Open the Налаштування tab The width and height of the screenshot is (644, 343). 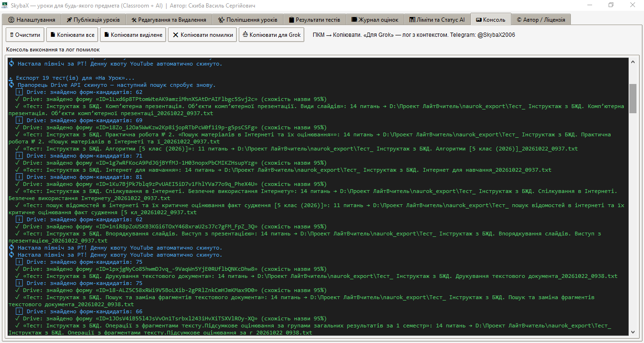pyautogui.click(x=32, y=20)
